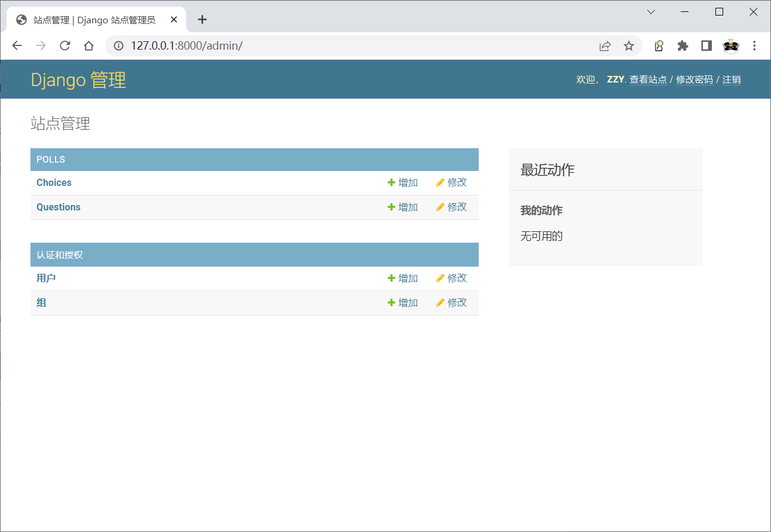
Task: Open the POLLS app section header
Action: [51, 160]
